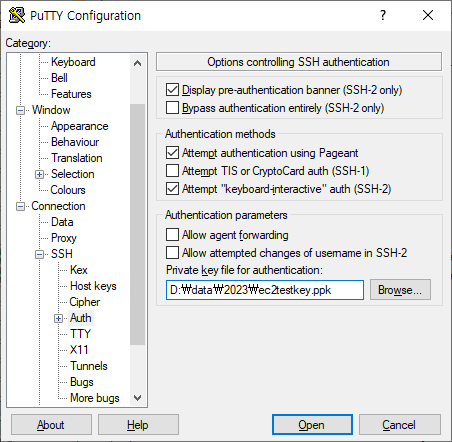
Task: Click the category scroll down arrow
Action: [x=137, y=398]
